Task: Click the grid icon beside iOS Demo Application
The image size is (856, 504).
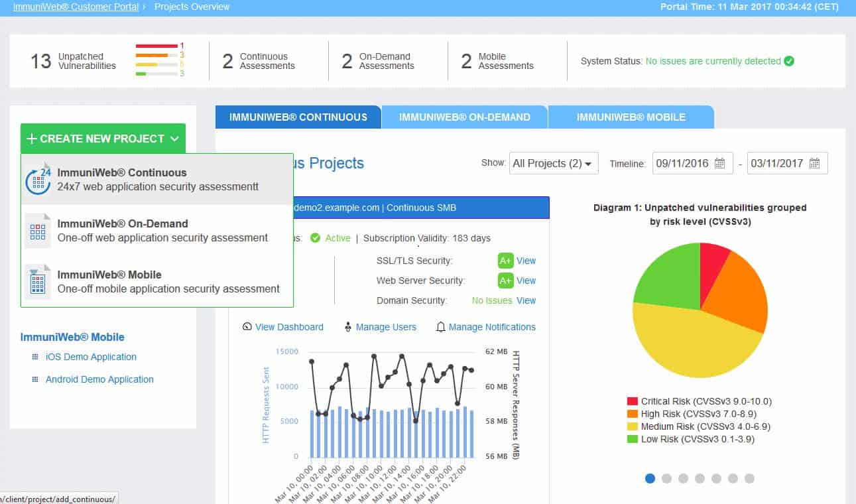Action: coord(35,357)
